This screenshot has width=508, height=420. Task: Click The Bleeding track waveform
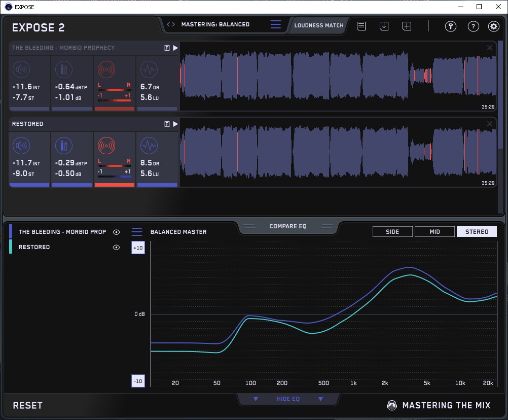click(x=338, y=76)
